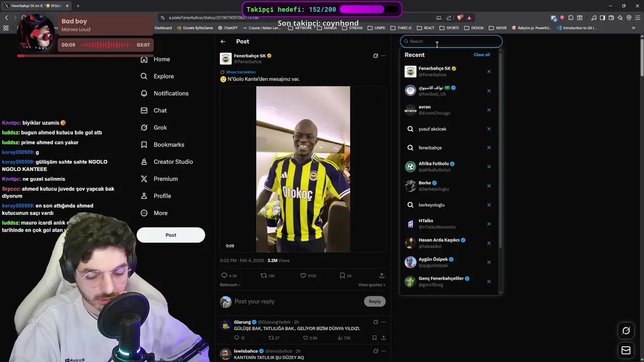Click the share icon on main post
Image resolution: width=644 pixels, height=362 pixels.
coord(382,276)
